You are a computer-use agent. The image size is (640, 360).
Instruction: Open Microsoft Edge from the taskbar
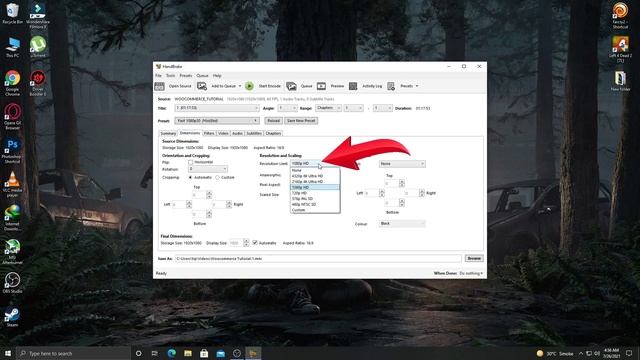tap(171, 353)
